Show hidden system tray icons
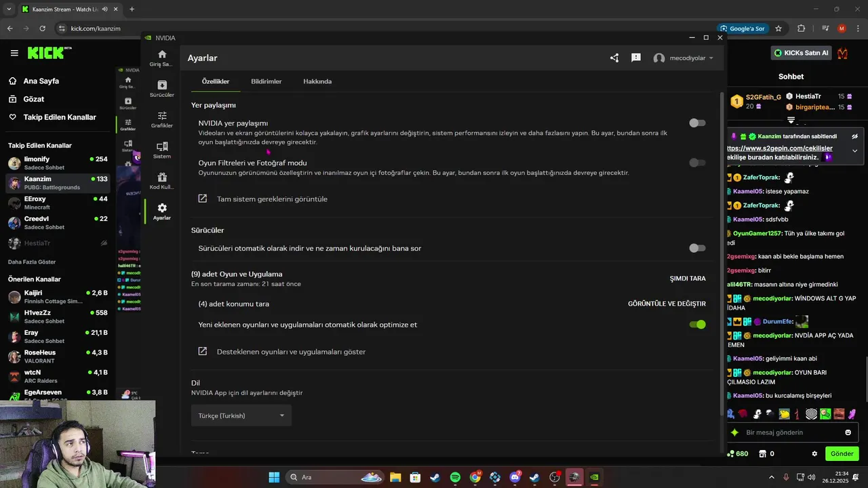The width and height of the screenshot is (868, 488). point(771,477)
